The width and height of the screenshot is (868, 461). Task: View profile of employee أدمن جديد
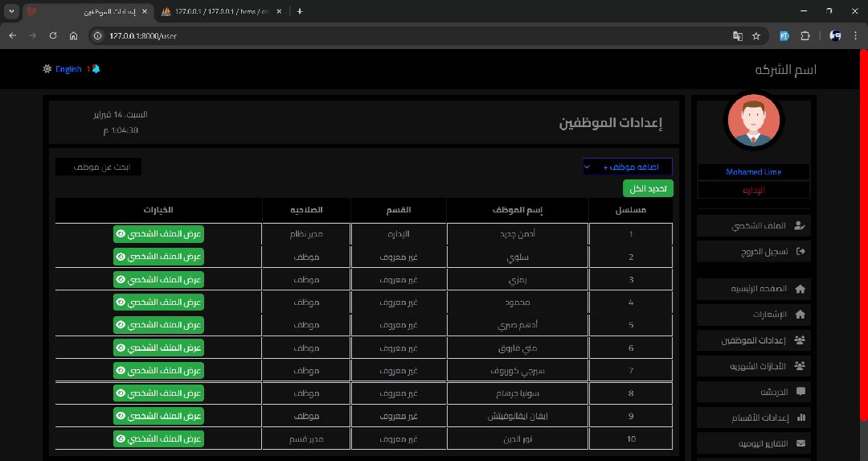[158, 234]
